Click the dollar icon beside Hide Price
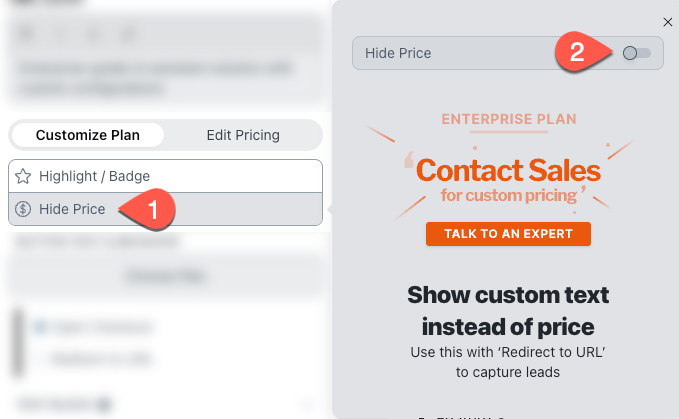Screen dimensions: 679x419 24,209
